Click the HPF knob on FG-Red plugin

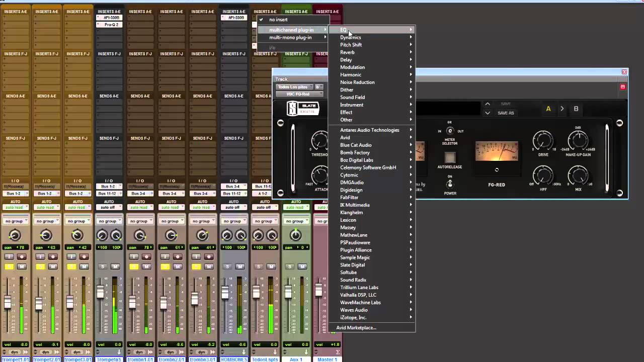(x=542, y=175)
